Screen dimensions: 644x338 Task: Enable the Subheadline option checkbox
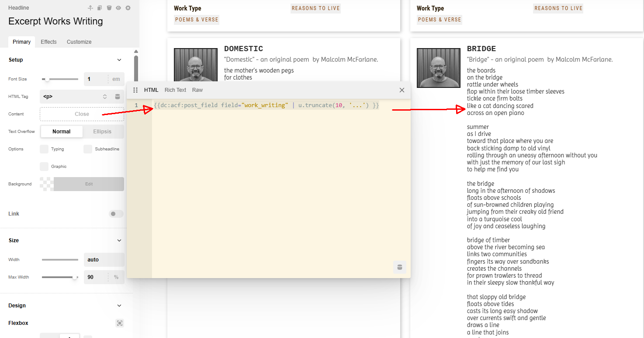pyautogui.click(x=88, y=149)
